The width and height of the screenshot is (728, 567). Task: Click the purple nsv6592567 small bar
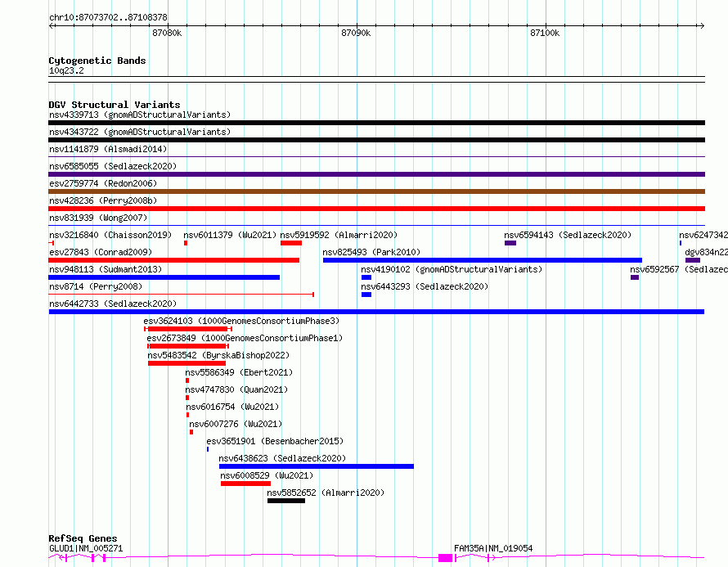pos(635,277)
